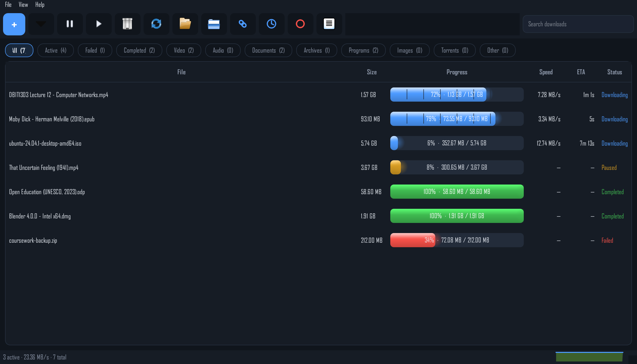This screenshot has height=364, width=637.
Task: Click the blue plus add download button
Action: [14, 24]
